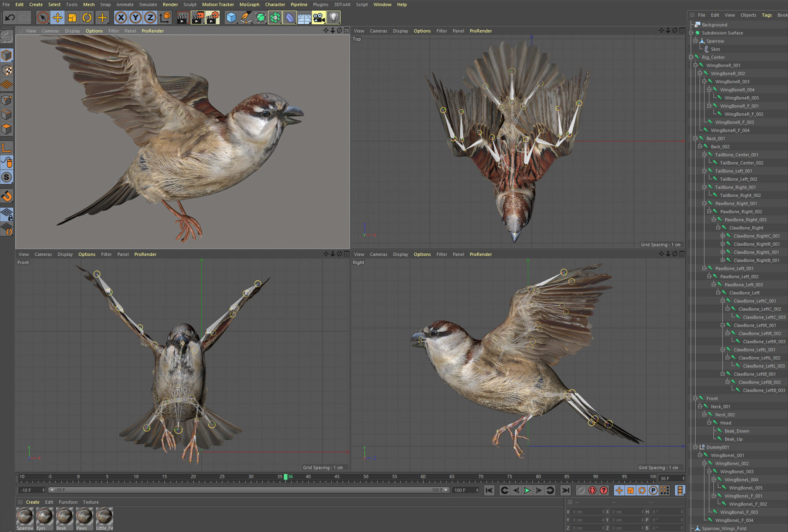Screen dimensions: 788x532
Task: Collapse PawBone_Left_001 branch
Action: coord(704,269)
